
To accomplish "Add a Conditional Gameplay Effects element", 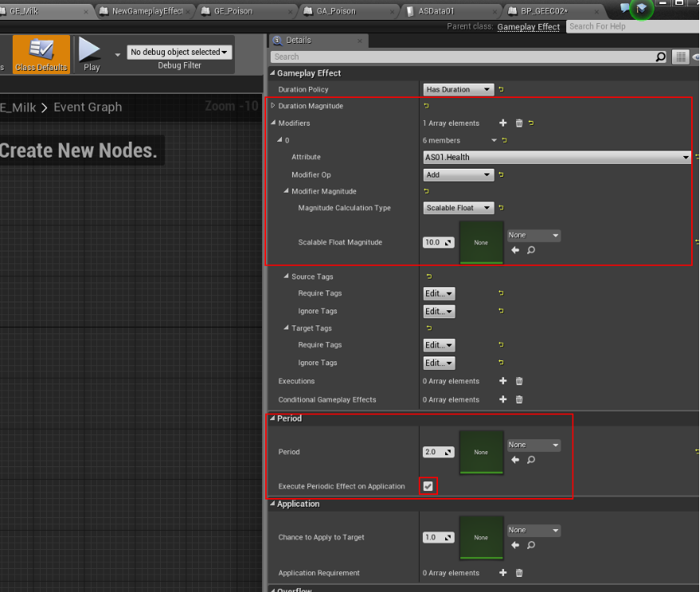I will coord(503,399).
